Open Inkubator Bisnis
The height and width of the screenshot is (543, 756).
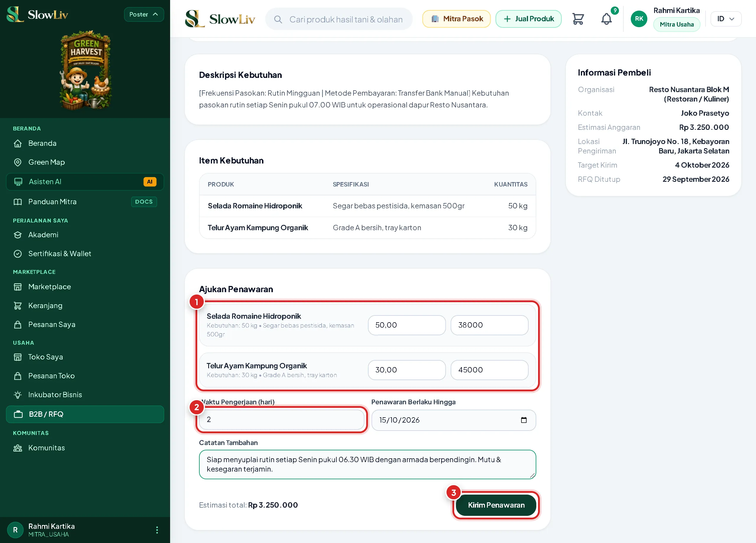[85, 395]
